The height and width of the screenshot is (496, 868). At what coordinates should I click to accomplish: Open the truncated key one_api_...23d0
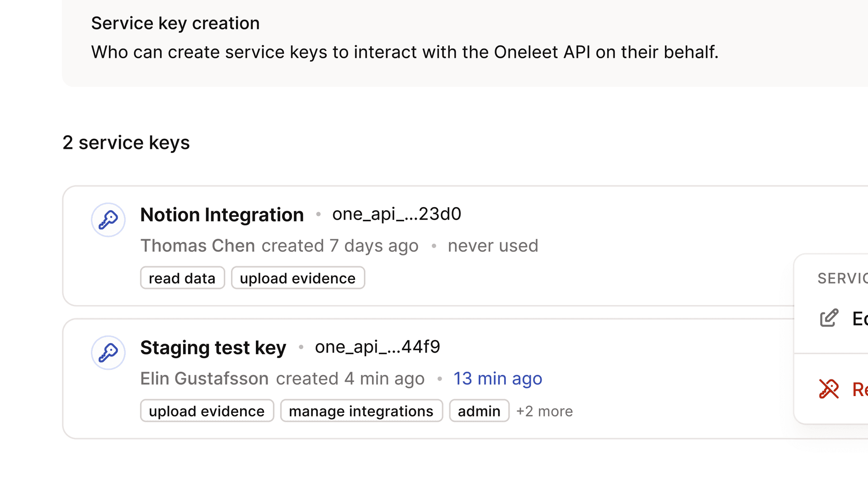[x=396, y=214]
